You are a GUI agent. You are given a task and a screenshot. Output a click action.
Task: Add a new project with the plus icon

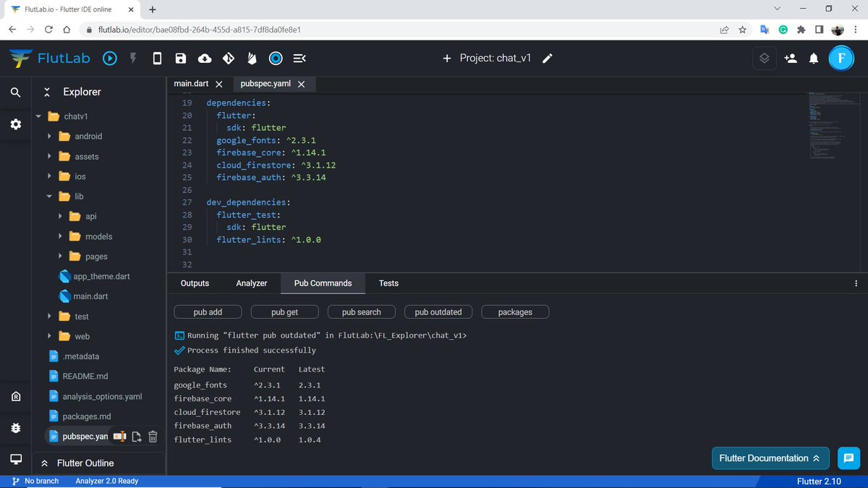point(447,59)
